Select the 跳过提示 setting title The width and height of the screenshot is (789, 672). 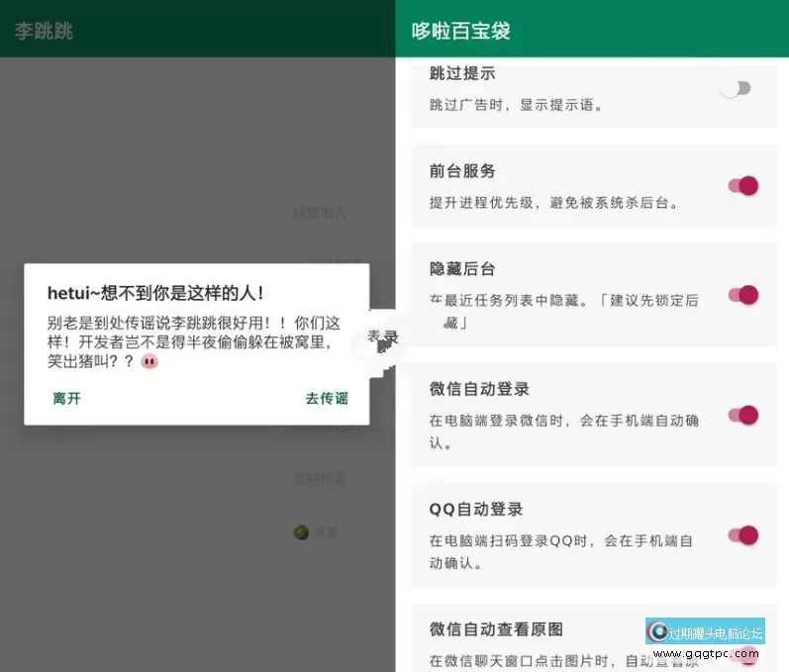462,73
